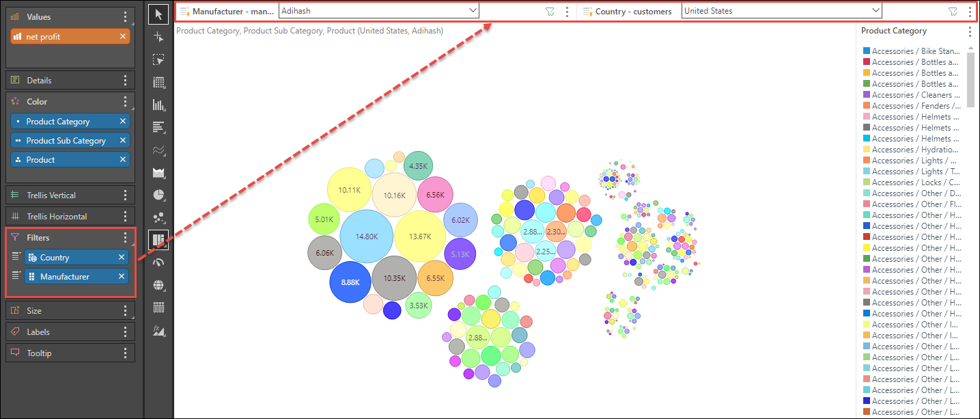Remove the Country filter chip
This screenshot has width=980, height=419.
click(122, 258)
